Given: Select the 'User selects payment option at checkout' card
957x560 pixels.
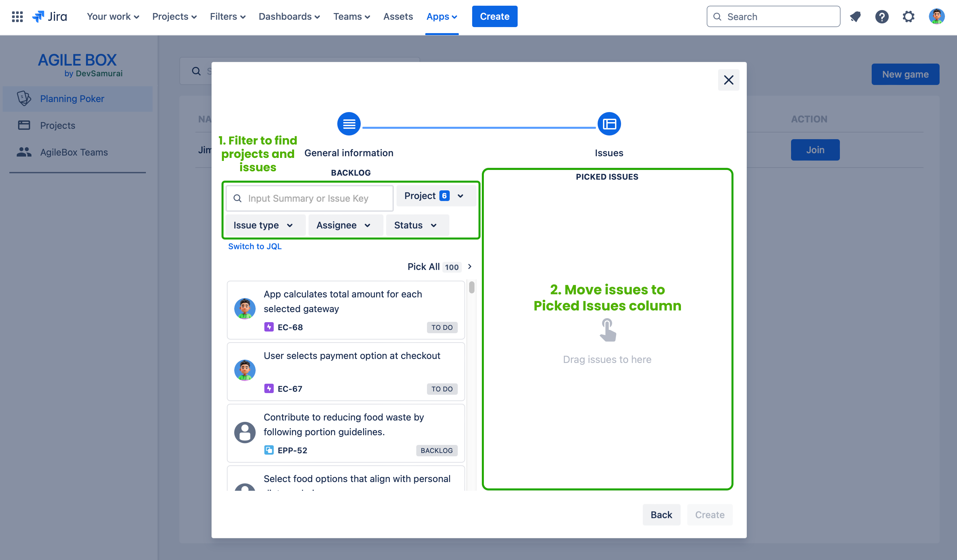Looking at the screenshot, I should pos(346,371).
